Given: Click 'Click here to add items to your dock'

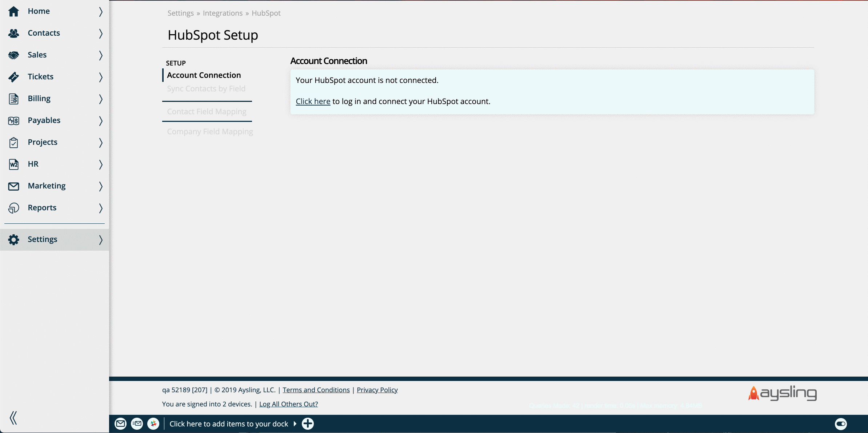Looking at the screenshot, I should (229, 424).
